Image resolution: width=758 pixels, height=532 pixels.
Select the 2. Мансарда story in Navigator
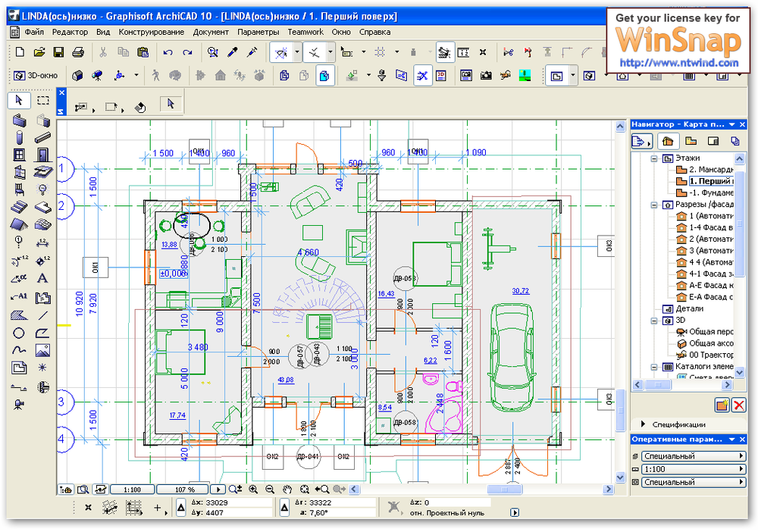coord(710,170)
